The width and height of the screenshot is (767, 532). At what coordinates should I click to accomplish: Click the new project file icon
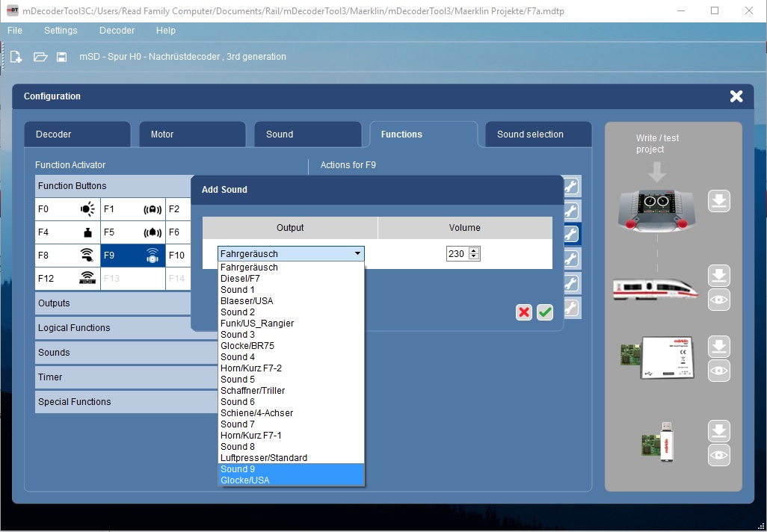16,57
